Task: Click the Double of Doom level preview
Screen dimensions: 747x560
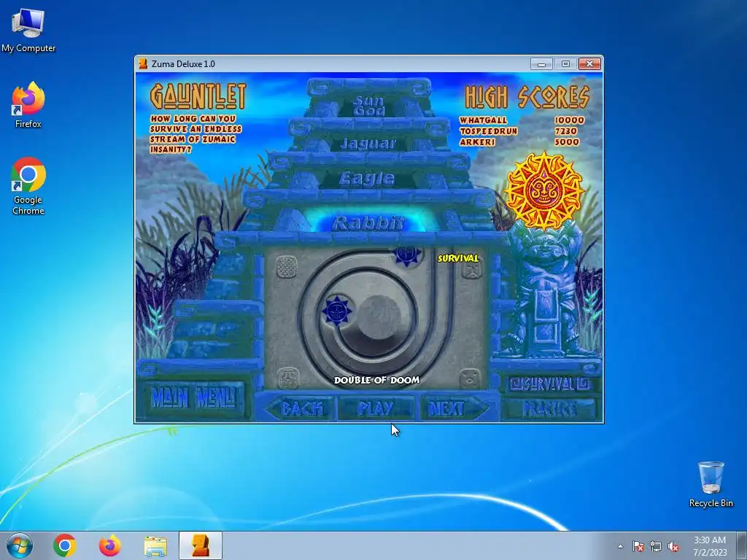Action: tap(375, 318)
